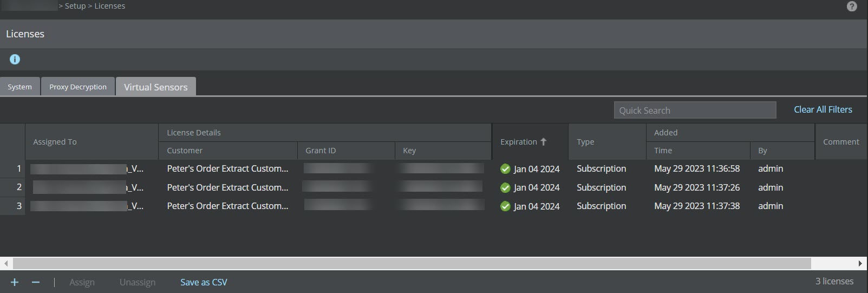Switch to the System tab

click(20, 87)
